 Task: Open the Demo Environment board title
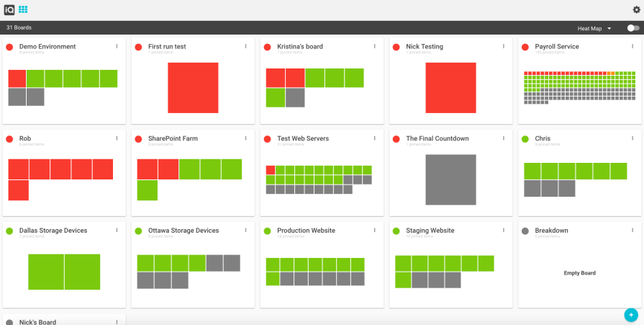pyautogui.click(x=47, y=47)
